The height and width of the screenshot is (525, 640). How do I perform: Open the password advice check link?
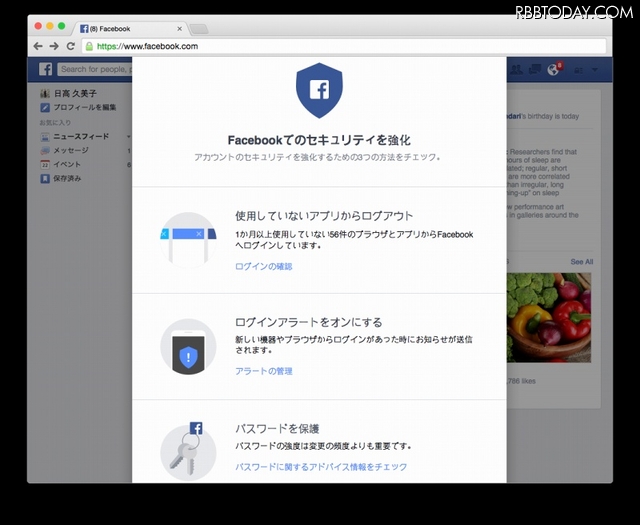coord(320,467)
